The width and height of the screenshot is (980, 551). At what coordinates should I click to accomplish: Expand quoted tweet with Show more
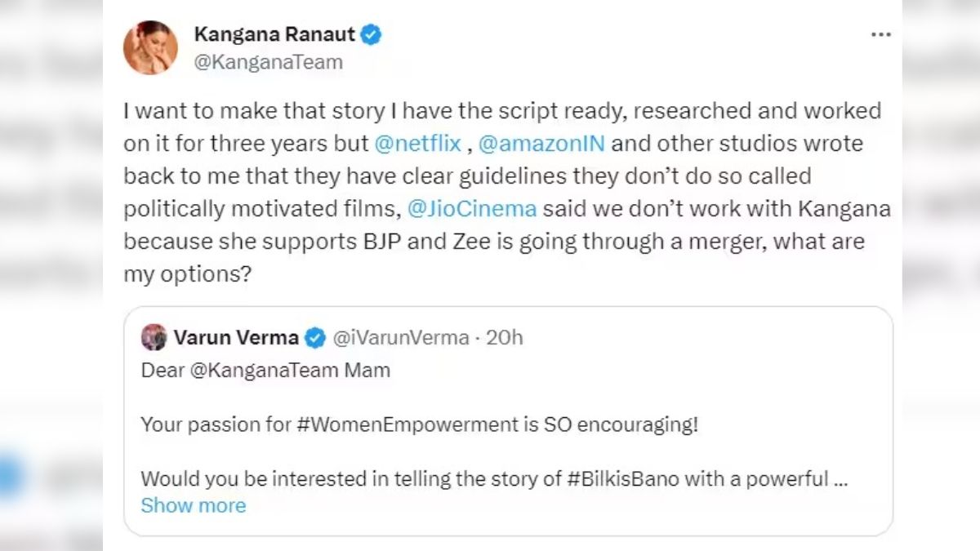(x=193, y=505)
